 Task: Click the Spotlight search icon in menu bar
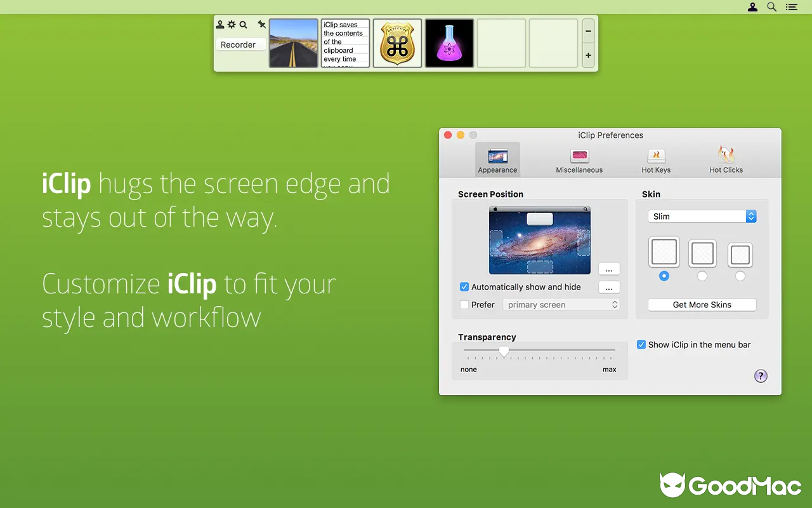(x=771, y=7)
